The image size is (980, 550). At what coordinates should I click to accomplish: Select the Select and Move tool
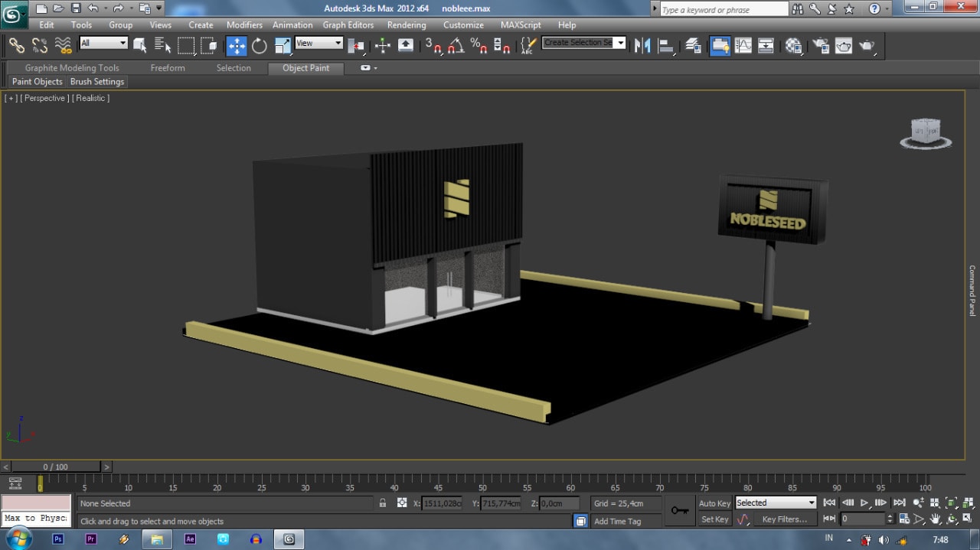point(237,46)
